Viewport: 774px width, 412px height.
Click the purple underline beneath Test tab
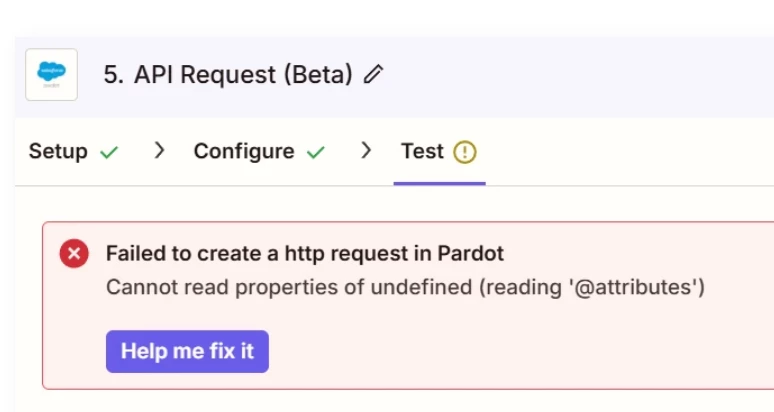pos(439,184)
